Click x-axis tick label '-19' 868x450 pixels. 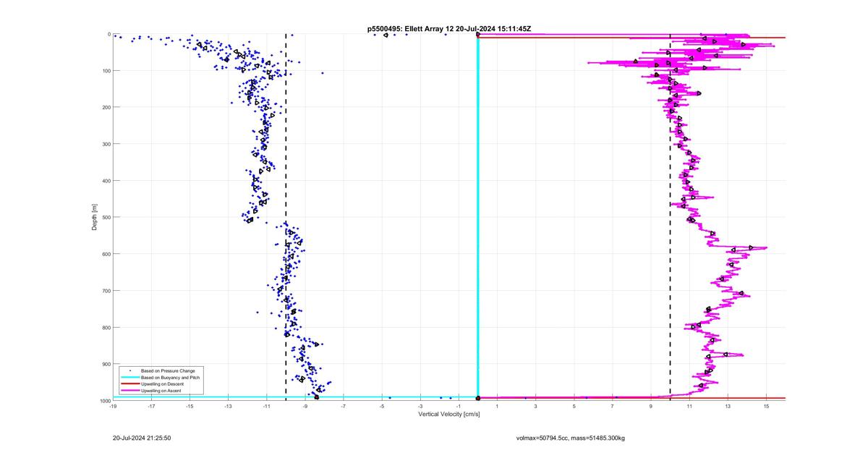[113, 406]
